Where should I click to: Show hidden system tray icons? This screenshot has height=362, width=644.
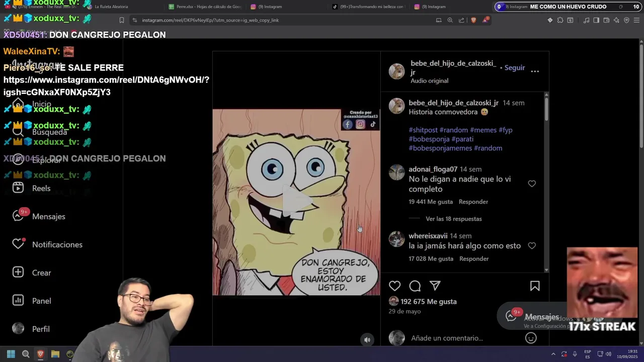553,354
